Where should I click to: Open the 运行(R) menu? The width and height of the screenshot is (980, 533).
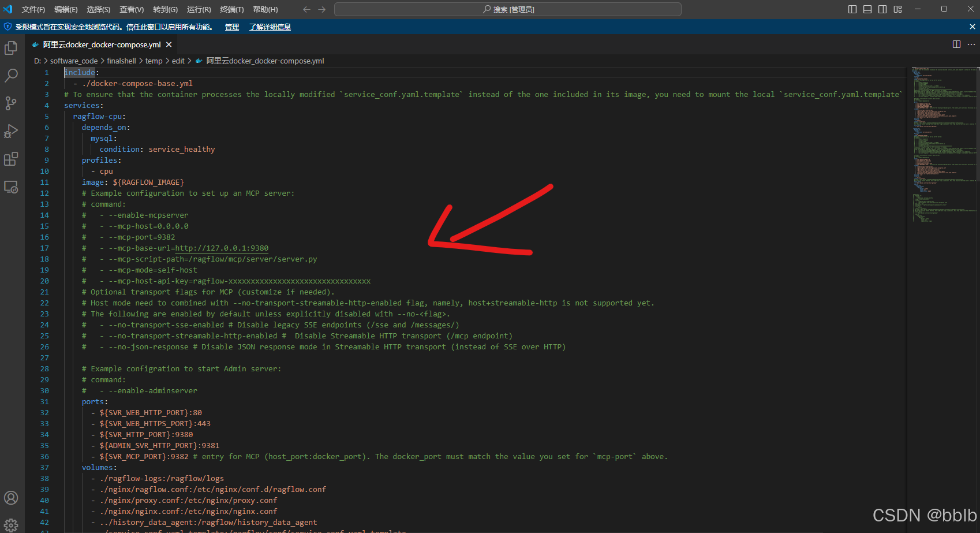(199, 9)
